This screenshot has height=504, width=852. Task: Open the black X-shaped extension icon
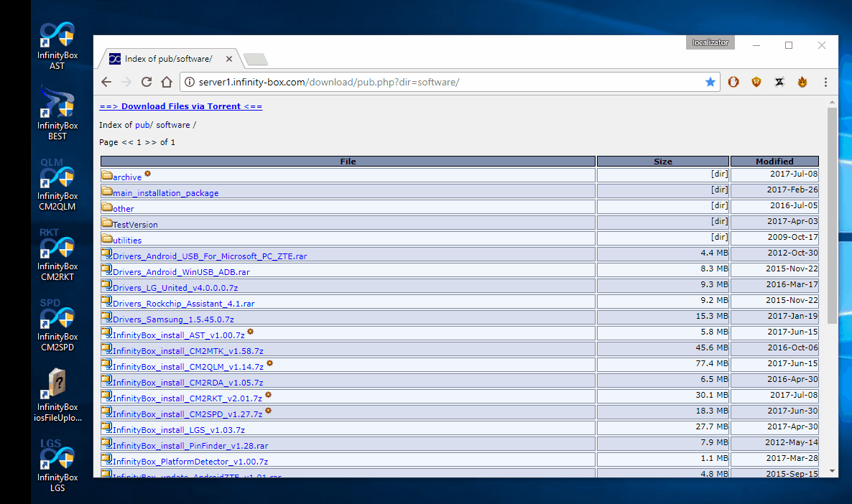tap(779, 82)
